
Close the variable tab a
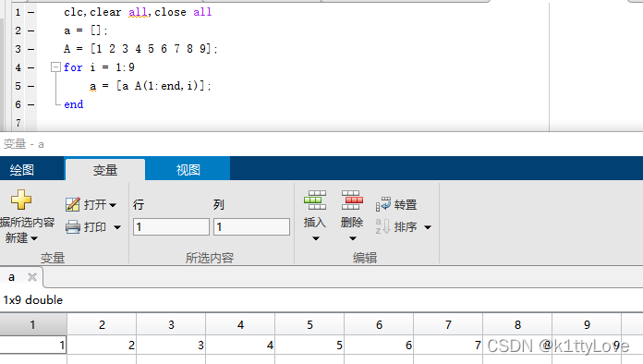[x=32, y=277]
